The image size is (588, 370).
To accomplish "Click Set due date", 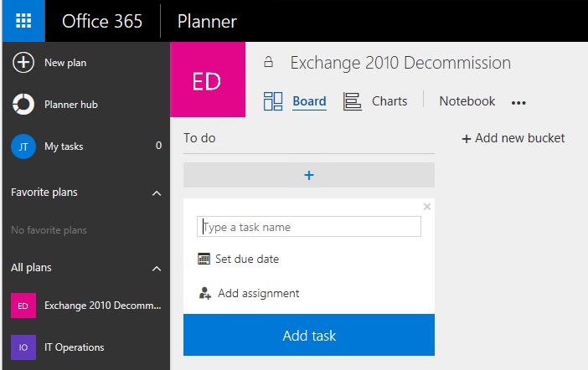I will pos(247,259).
